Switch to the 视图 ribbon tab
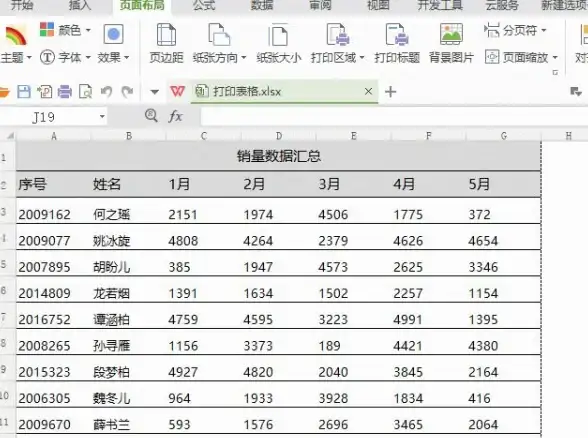588x438 pixels. pos(378,5)
